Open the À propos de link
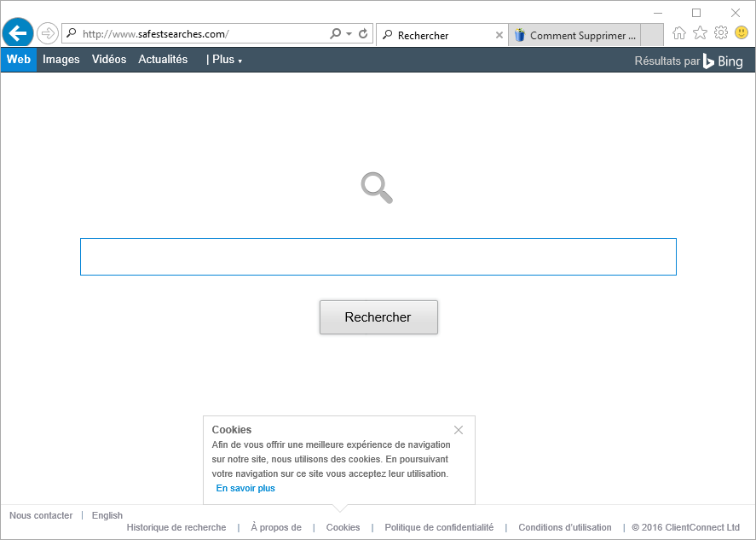 point(276,527)
